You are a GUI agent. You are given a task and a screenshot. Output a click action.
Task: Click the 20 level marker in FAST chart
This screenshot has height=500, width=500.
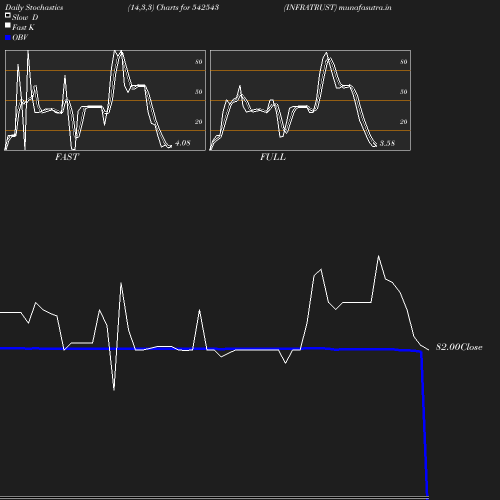(x=199, y=122)
